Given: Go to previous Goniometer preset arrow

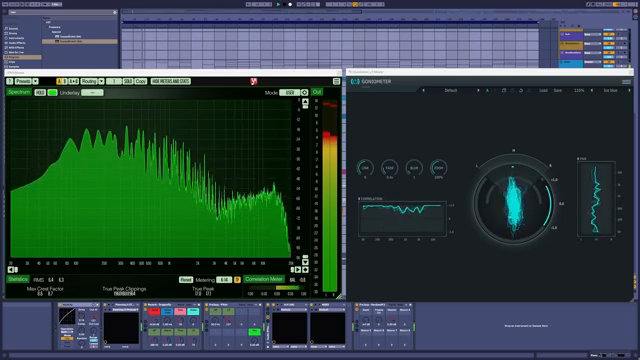Looking at the screenshot, I should [423, 90].
